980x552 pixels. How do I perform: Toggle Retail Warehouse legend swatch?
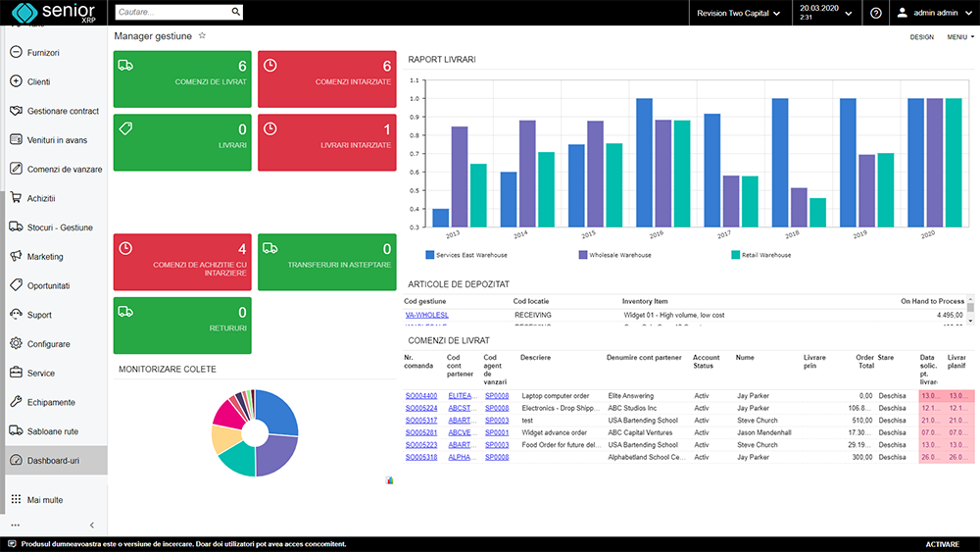(x=736, y=255)
